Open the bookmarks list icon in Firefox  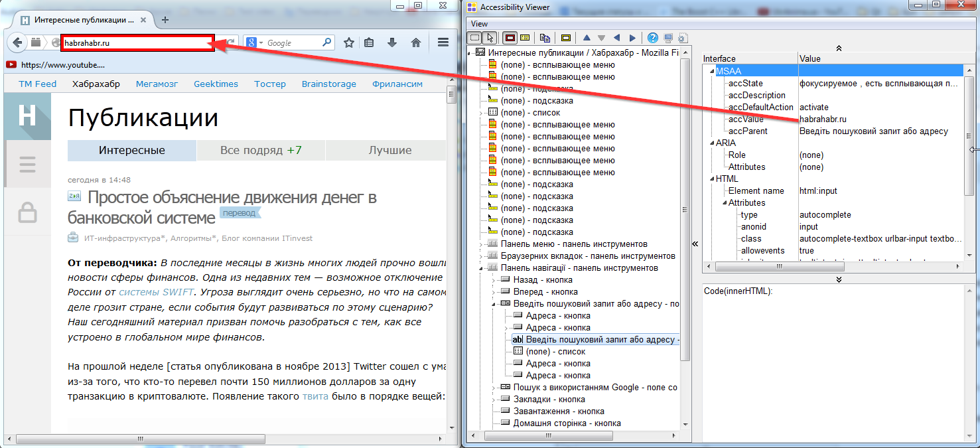click(369, 42)
